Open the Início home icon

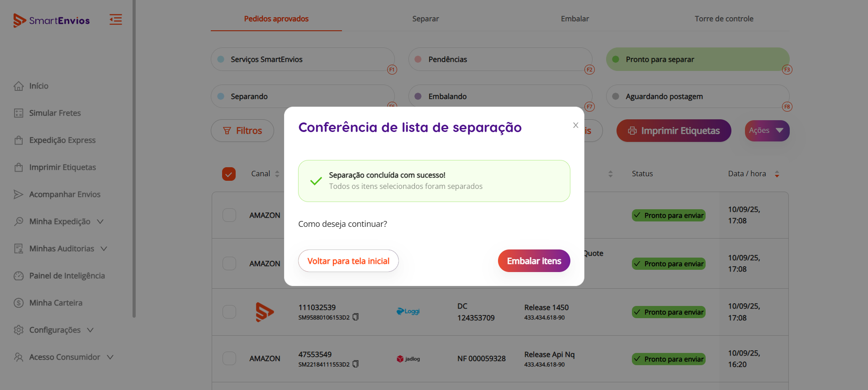tap(19, 86)
